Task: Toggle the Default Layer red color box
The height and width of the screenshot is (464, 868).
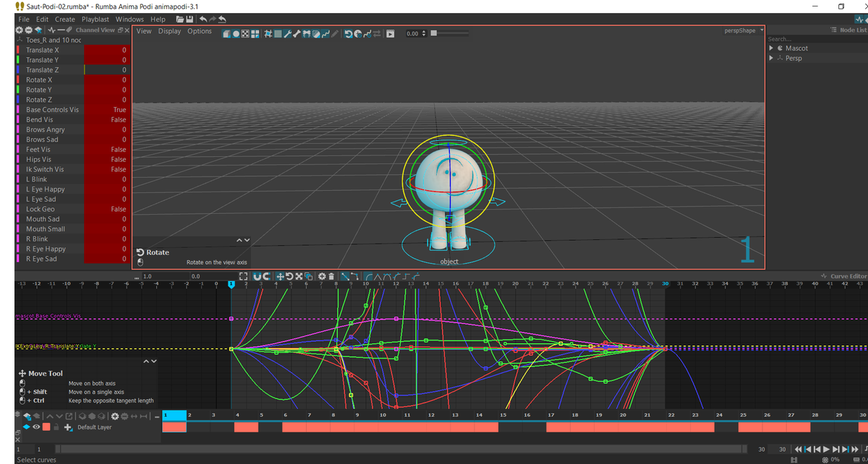Action: tap(46, 427)
